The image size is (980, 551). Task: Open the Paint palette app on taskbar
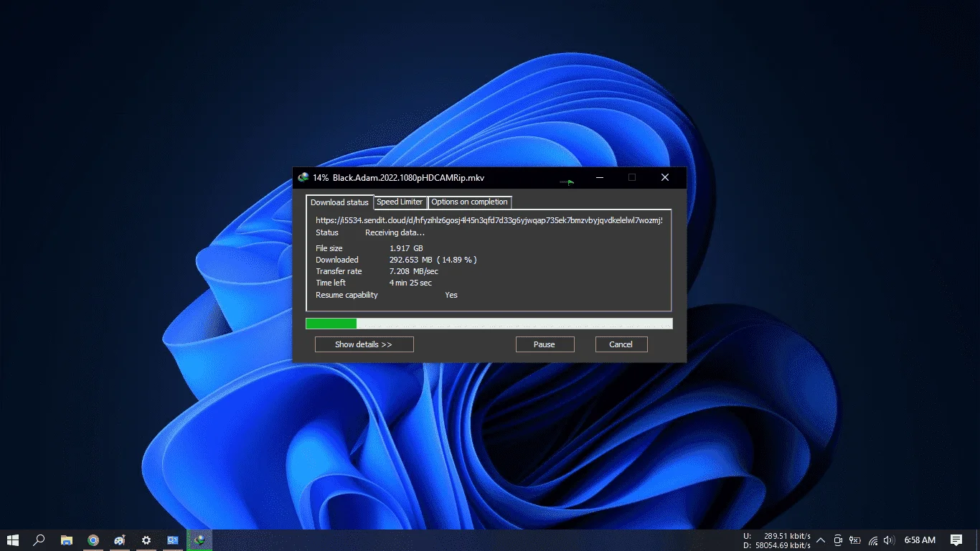coord(120,540)
